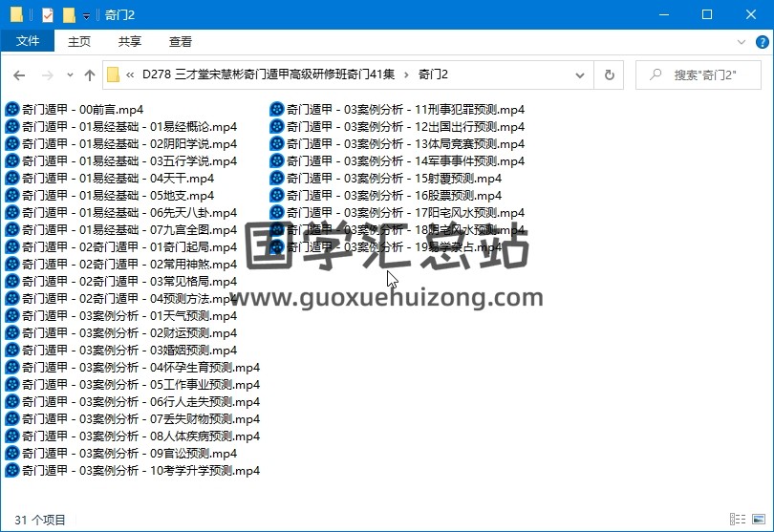The height and width of the screenshot is (532, 774).
Task: Select file 01天气预测.mp4
Action: tap(121, 316)
